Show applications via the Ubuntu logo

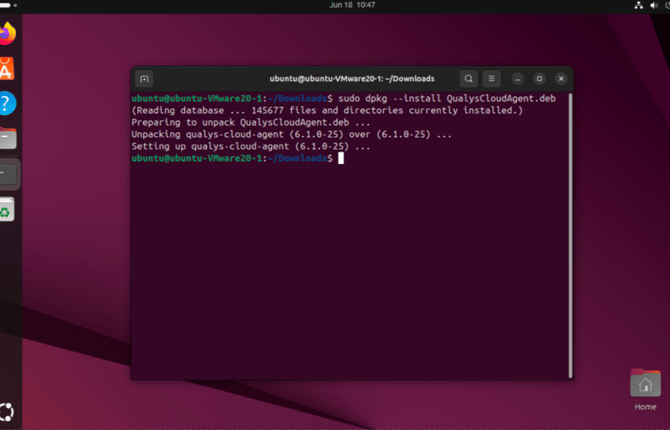pos(7,412)
